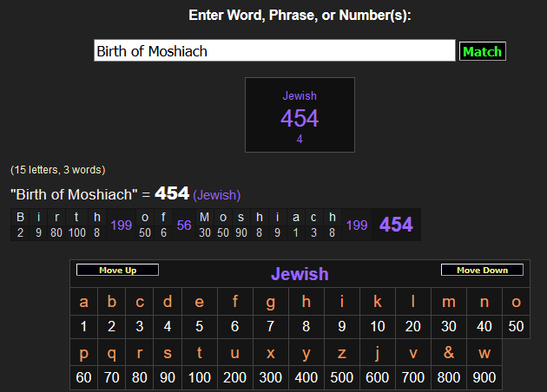Focus the Birth of Moshiach input field
The image size is (547, 392).
(x=274, y=50)
